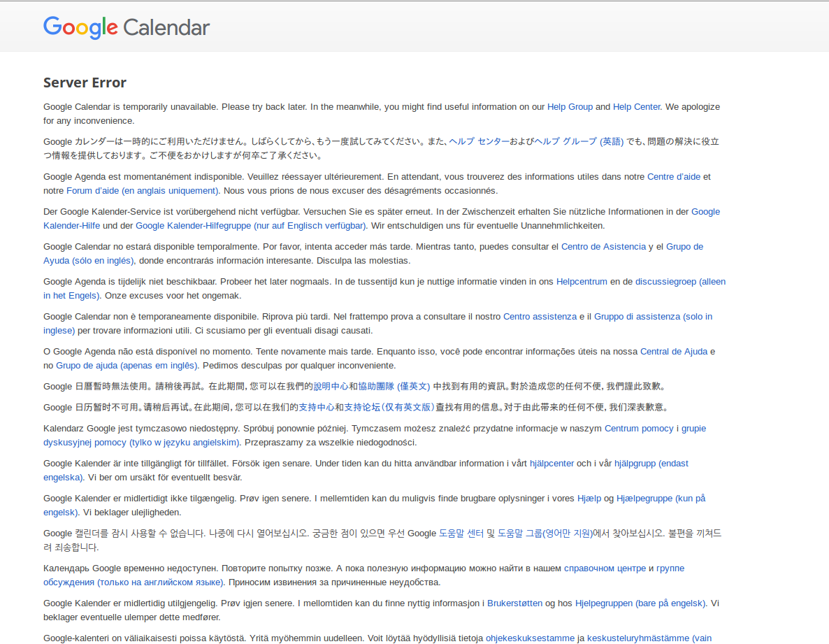
Task: Click the French Centre d'aide link
Action: pyautogui.click(x=673, y=177)
